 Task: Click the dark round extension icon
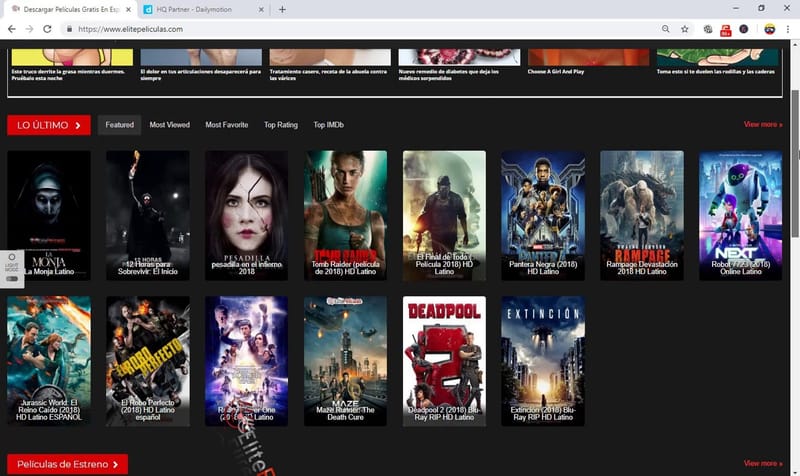[x=744, y=29]
